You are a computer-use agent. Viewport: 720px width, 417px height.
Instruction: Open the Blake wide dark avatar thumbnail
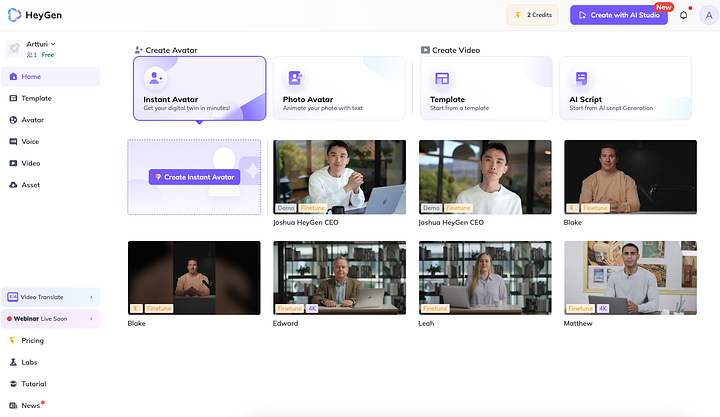pyautogui.click(x=630, y=177)
